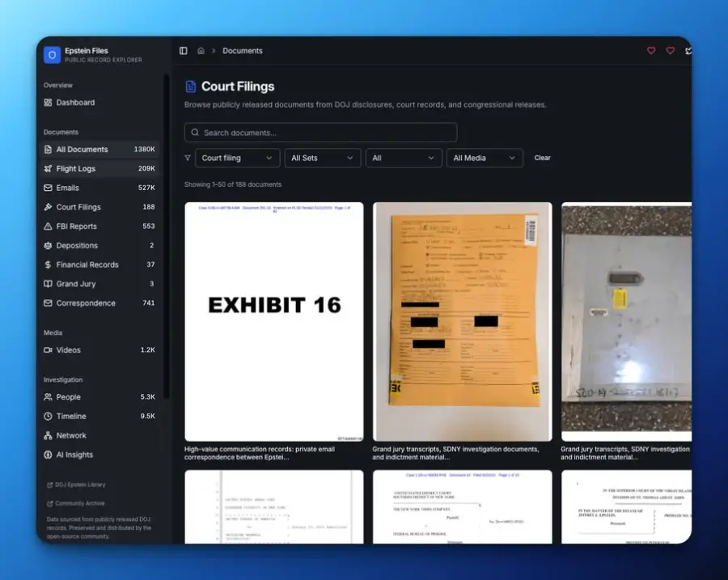728x580 pixels.
Task: Click the 188 Court Filings count
Action: (x=149, y=206)
